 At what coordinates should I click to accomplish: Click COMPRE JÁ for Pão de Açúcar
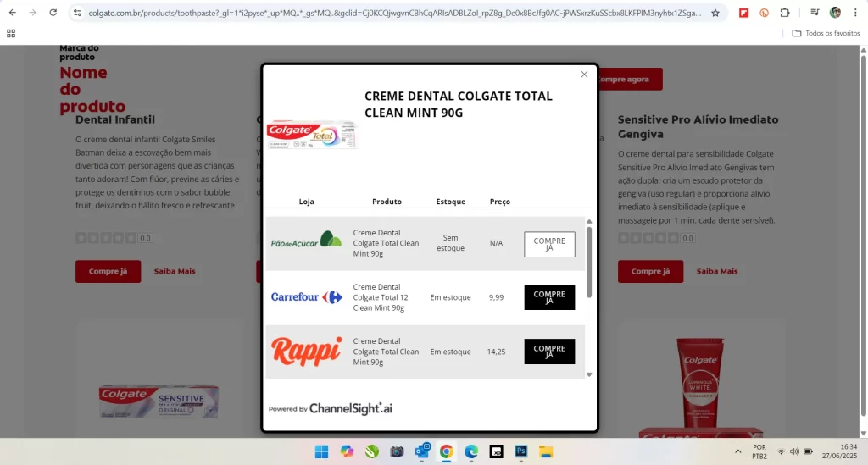(x=549, y=244)
